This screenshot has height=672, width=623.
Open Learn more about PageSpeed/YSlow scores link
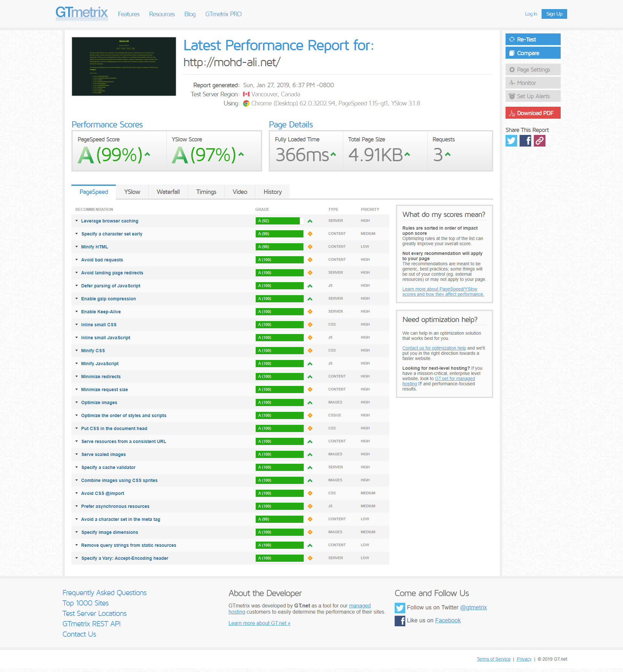tap(443, 292)
